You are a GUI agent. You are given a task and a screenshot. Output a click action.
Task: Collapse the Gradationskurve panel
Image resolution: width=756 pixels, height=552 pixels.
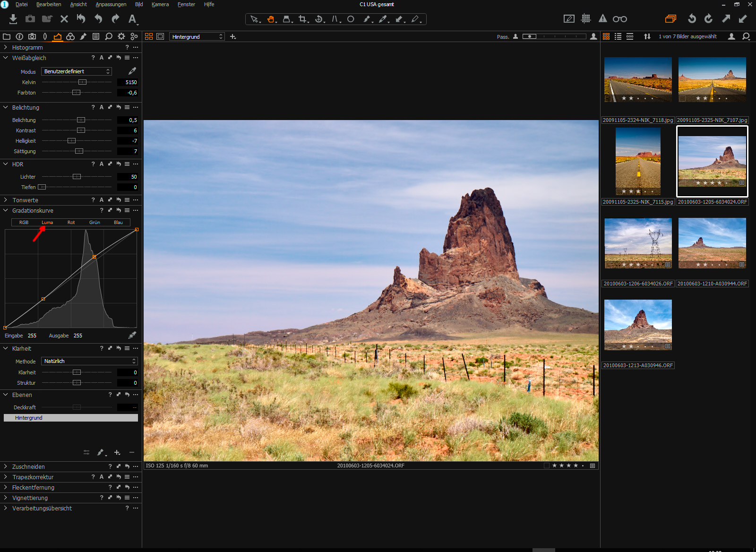(x=5, y=210)
